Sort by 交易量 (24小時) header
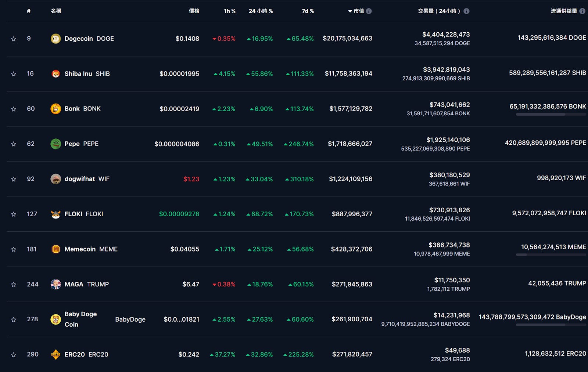588x372 pixels. coord(439,11)
